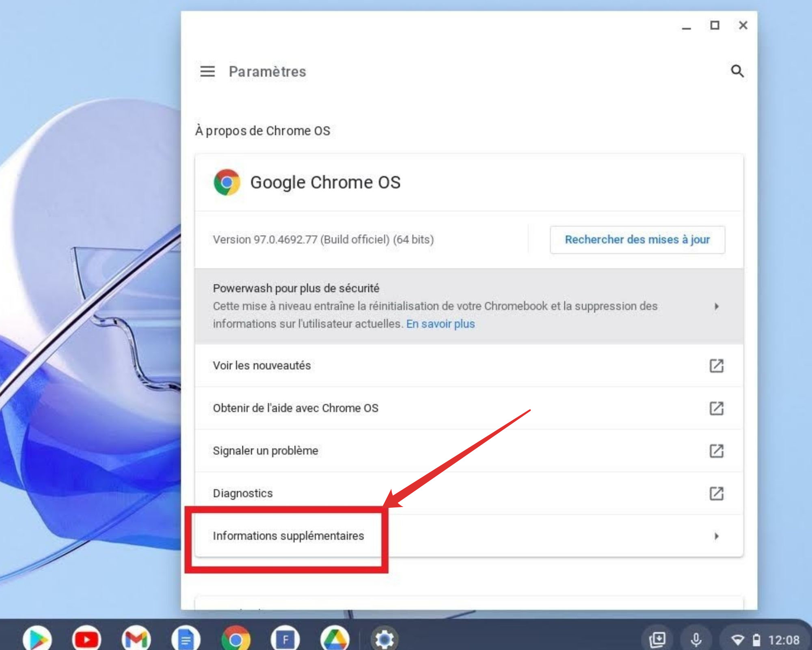Screen dimensions: 812x650
Task: Close the Paramètres window
Action: click(743, 26)
